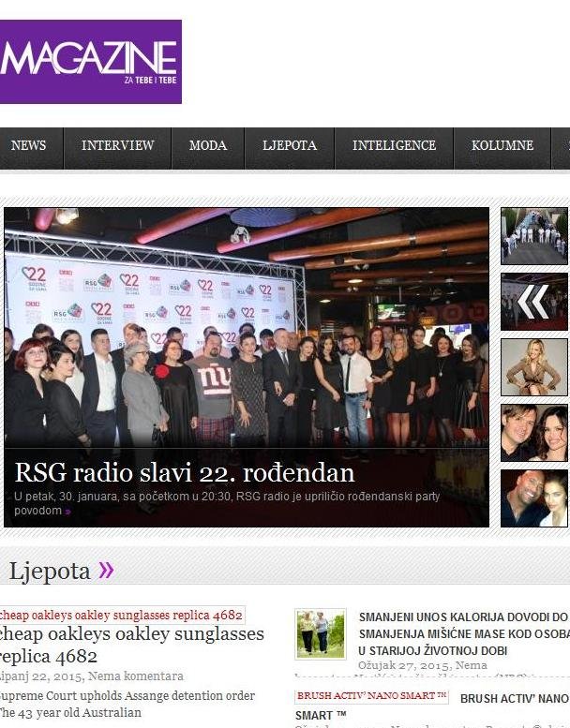Click the purple double-arrow beside Ljepota
Screen dimensions: 570x728
point(106,570)
